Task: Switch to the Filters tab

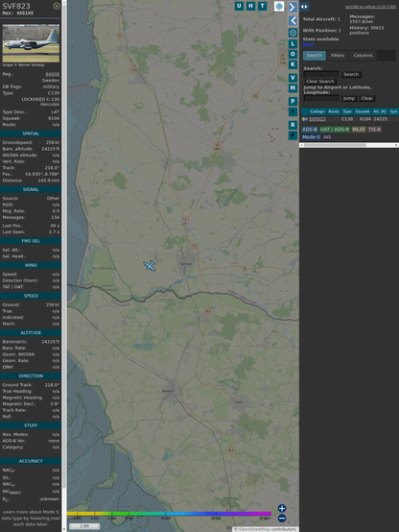Action: 338,56
